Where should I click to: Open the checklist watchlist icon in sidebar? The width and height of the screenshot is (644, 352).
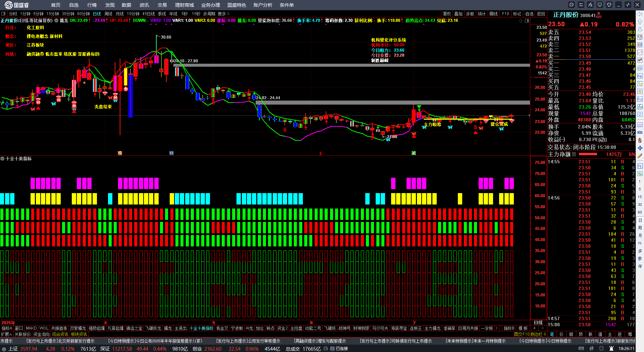coord(640,37)
